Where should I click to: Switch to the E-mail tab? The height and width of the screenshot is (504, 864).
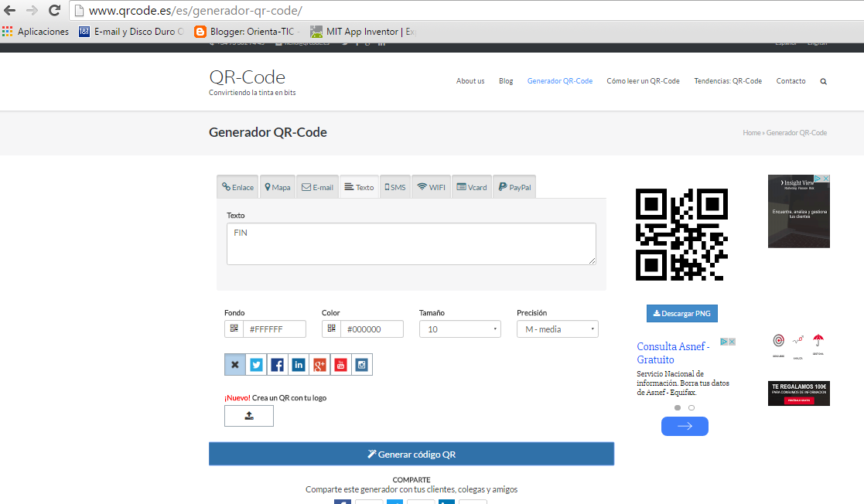[x=317, y=187]
